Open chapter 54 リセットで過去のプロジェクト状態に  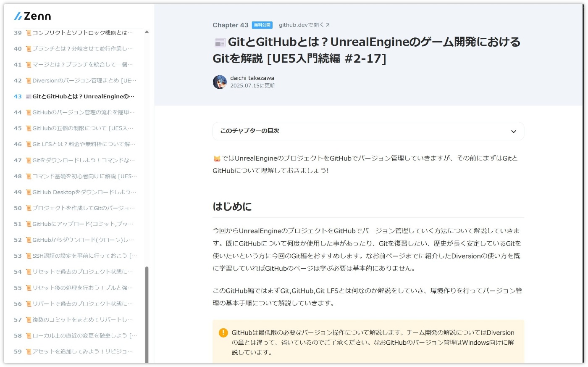tap(76, 272)
